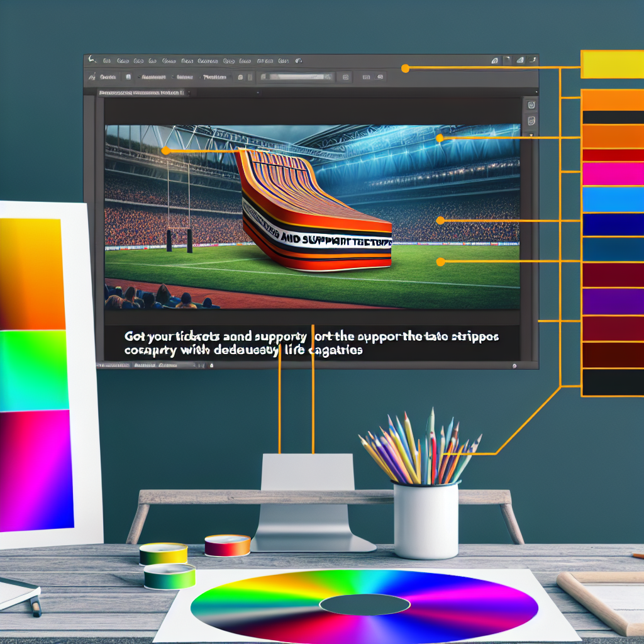Click the small icon in the bottom-right status bar

(x=515, y=365)
